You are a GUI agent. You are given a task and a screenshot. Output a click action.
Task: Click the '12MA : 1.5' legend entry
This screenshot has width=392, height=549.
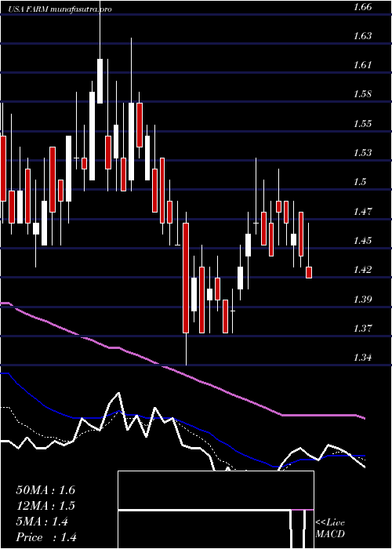(x=45, y=506)
